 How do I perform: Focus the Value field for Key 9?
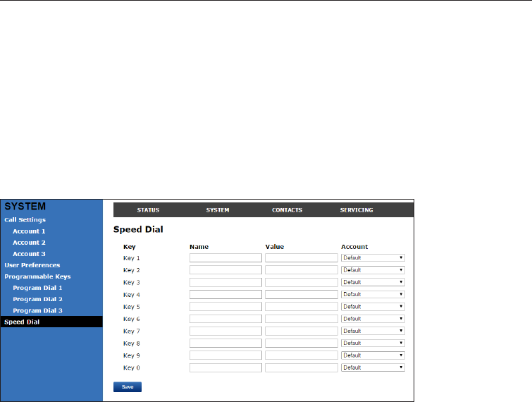coord(302,355)
